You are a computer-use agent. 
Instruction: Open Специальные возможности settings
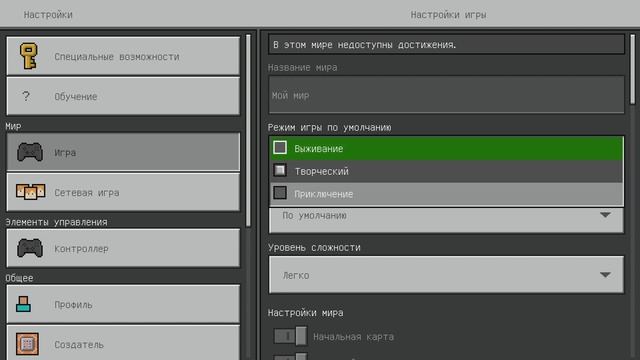[x=123, y=56]
